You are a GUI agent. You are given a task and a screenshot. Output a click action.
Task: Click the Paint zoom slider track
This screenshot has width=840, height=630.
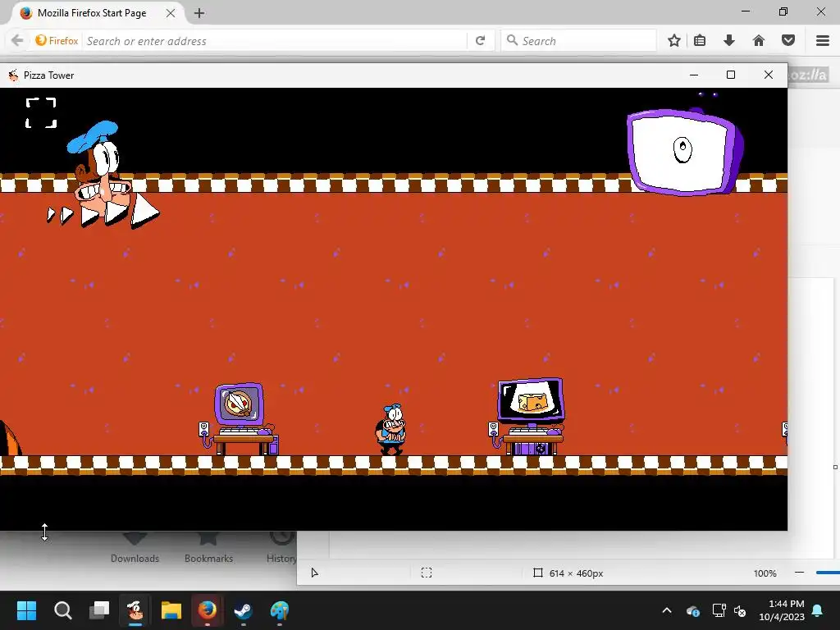click(828, 573)
